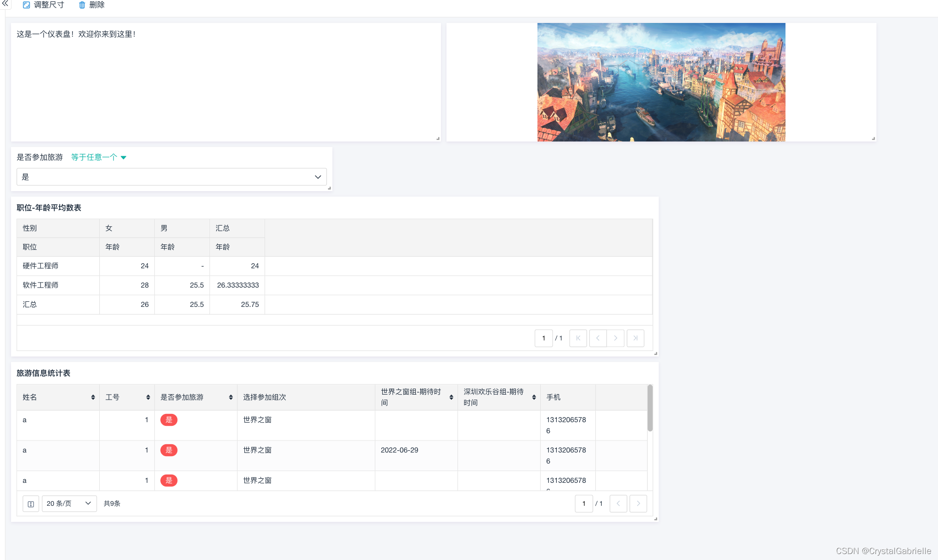Click the 选择参加组次 column header
Screen dimensions: 938x560
pos(265,397)
